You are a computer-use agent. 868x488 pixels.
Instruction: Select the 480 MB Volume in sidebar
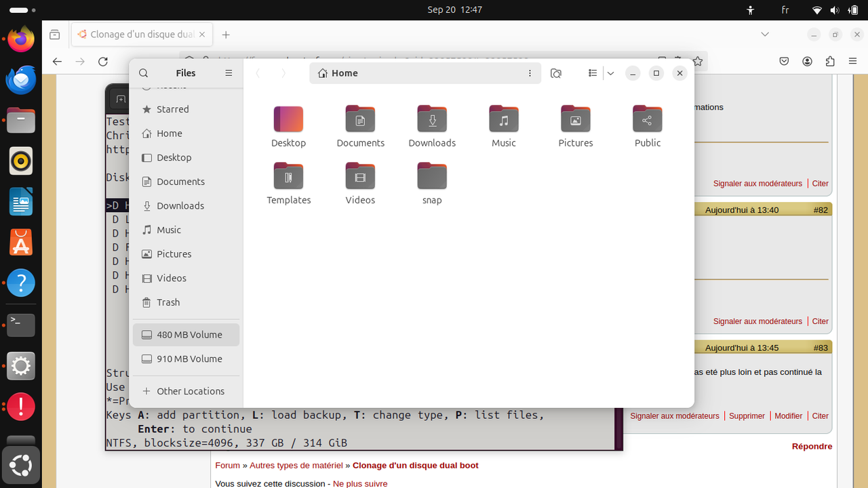(x=186, y=334)
